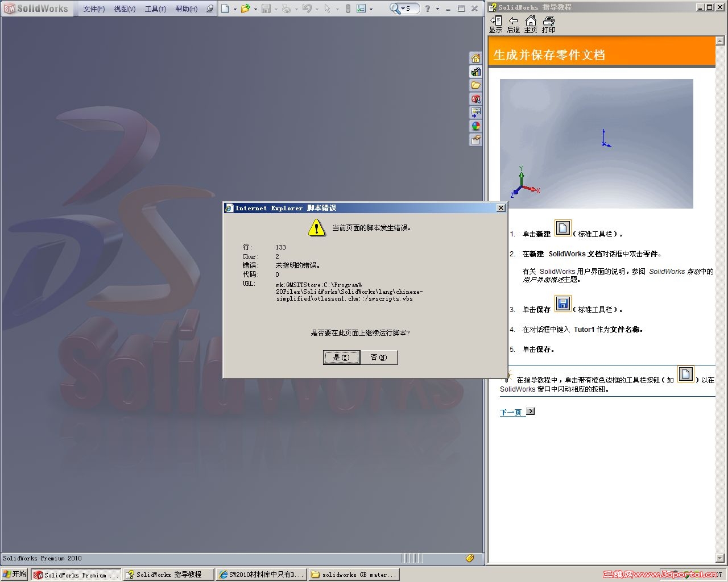The height and width of the screenshot is (582, 728).
Task: Open the 帮助(H) menu
Action: pyautogui.click(x=187, y=9)
